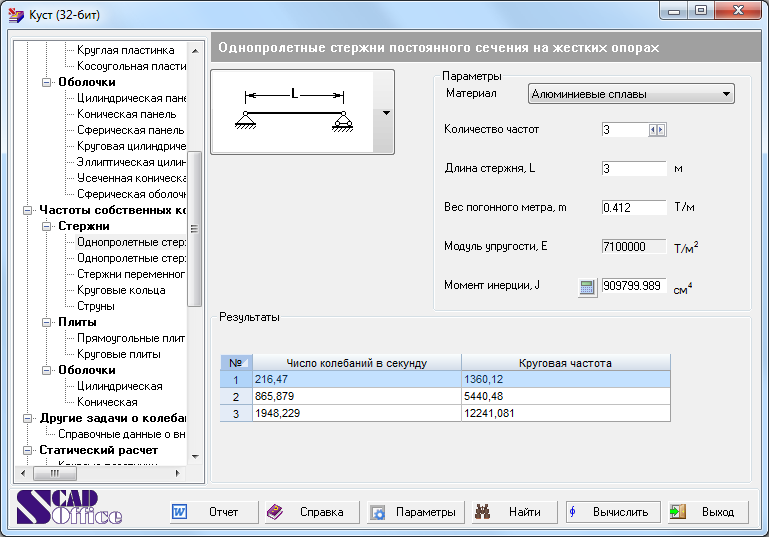This screenshot has width=769, height=537.
Task: Click the Количество частот spinner arrows
Action: 656,130
